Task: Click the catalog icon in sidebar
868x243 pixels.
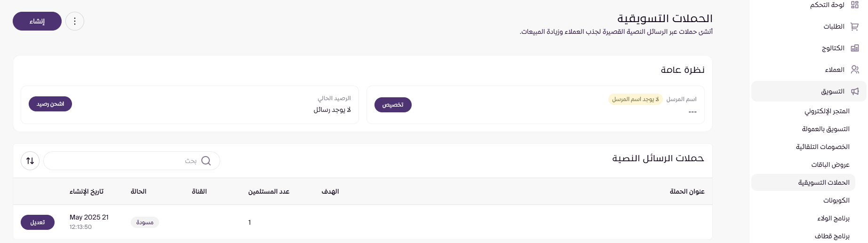Action: click(x=855, y=48)
